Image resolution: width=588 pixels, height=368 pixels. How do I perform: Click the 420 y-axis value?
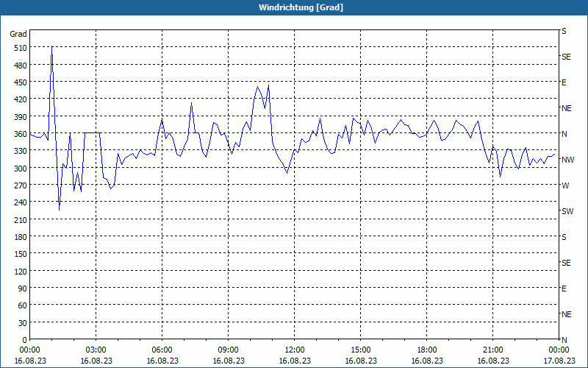pos(21,100)
